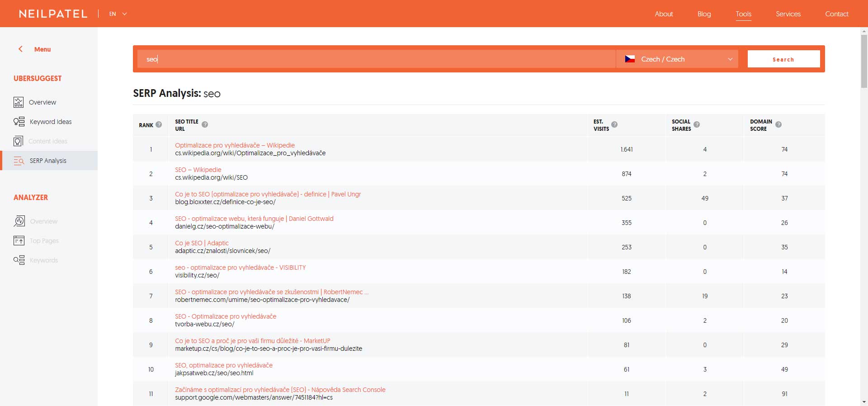The width and height of the screenshot is (868, 406).
Task: Click URL adaptic.cz/znalosti/slovnicek/seo/
Action: (222, 251)
